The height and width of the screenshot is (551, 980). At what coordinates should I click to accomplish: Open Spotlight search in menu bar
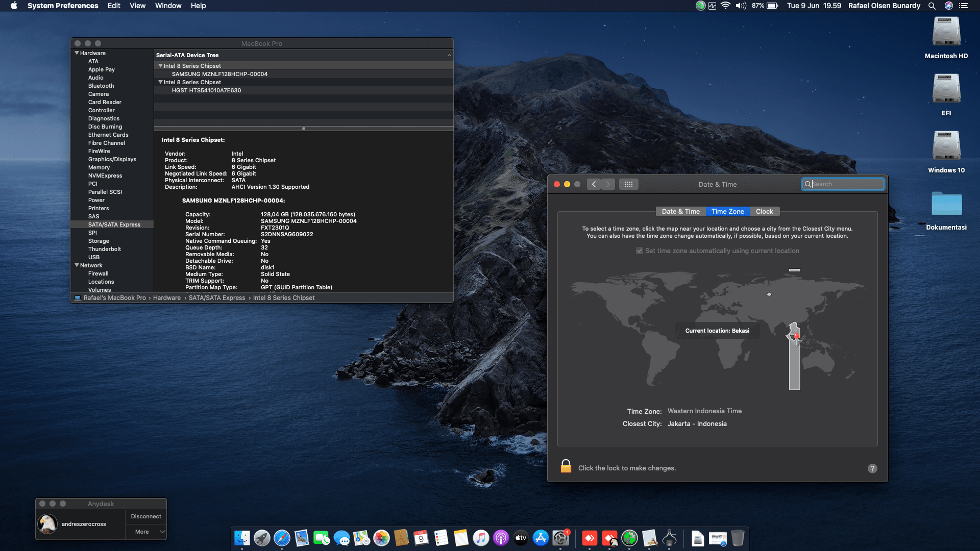pos(932,6)
